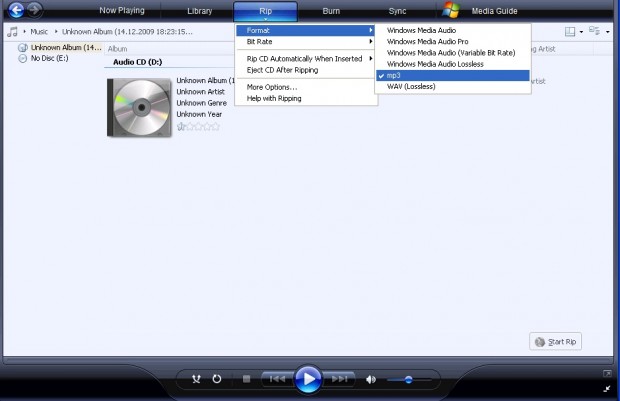This screenshot has height=401, width=620.
Task: Click the blue Back navigation arrow
Action: point(16,10)
